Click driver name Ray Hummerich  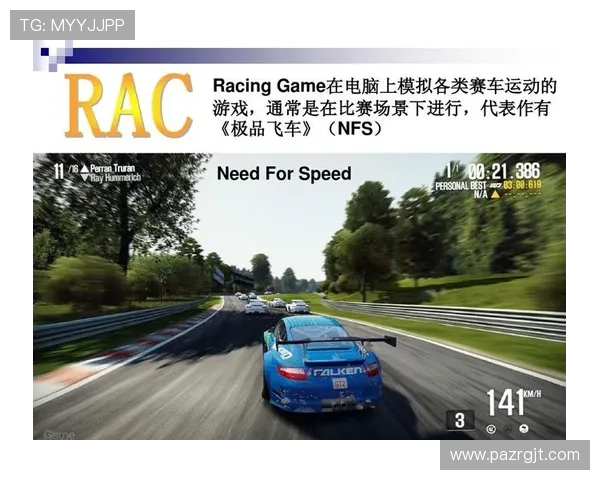116,178
